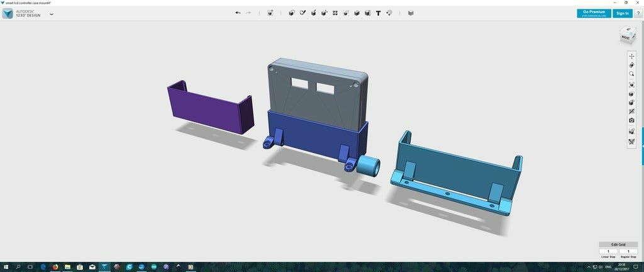This screenshot has width=644, height=272.
Task: Click the Go Premium button
Action: [594, 13]
